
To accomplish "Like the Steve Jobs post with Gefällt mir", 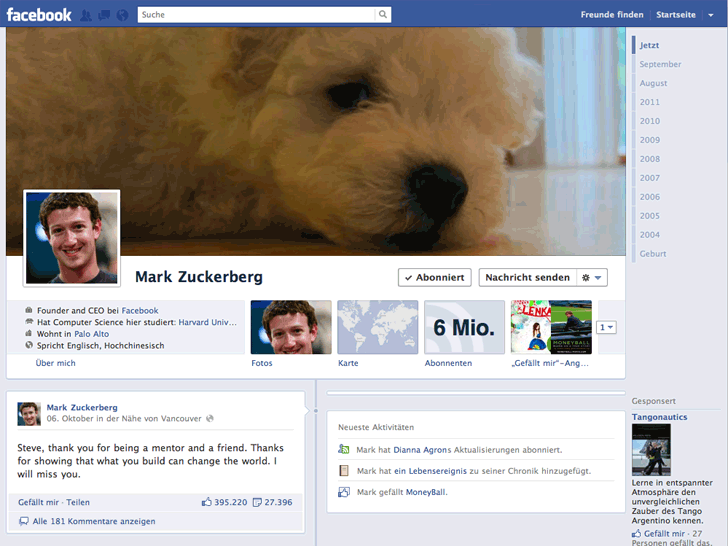I will point(38,502).
